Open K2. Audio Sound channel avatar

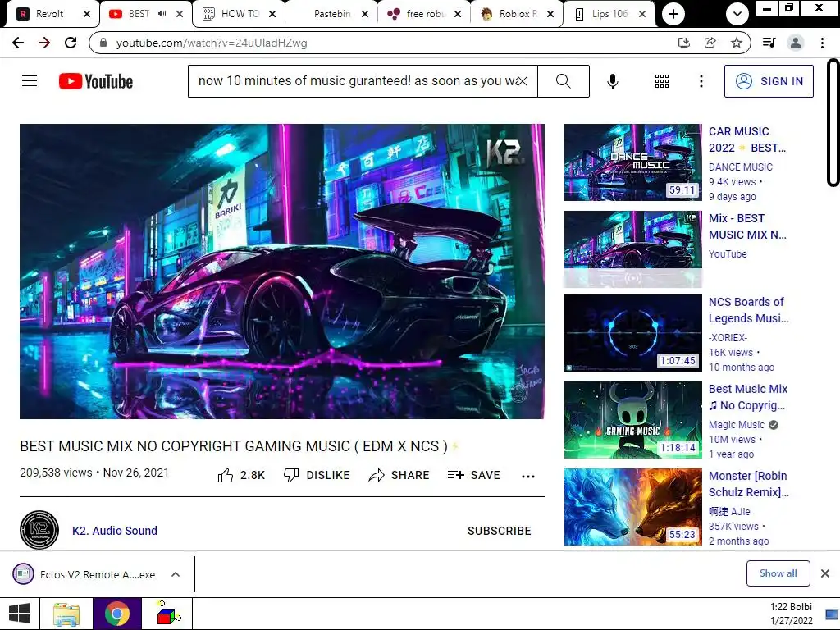(x=39, y=530)
